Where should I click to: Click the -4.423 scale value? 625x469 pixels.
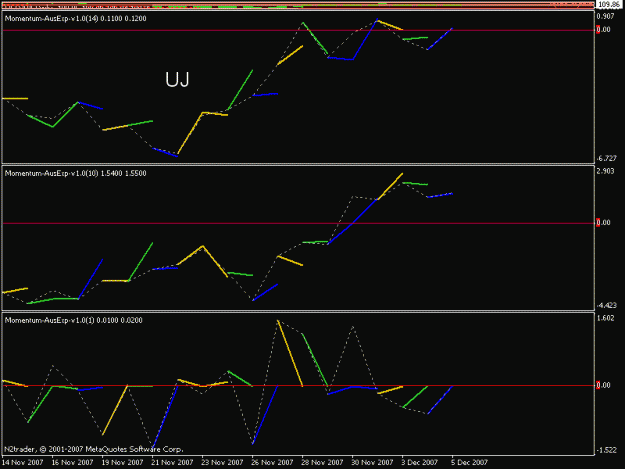pos(606,306)
